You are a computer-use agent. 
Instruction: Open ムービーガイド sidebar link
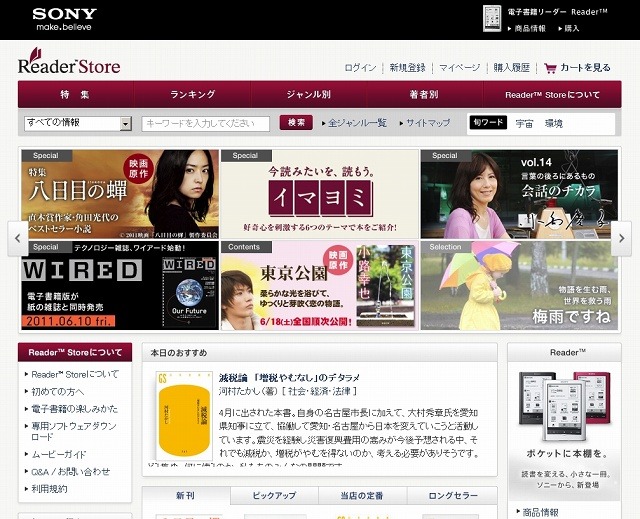[59, 454]
